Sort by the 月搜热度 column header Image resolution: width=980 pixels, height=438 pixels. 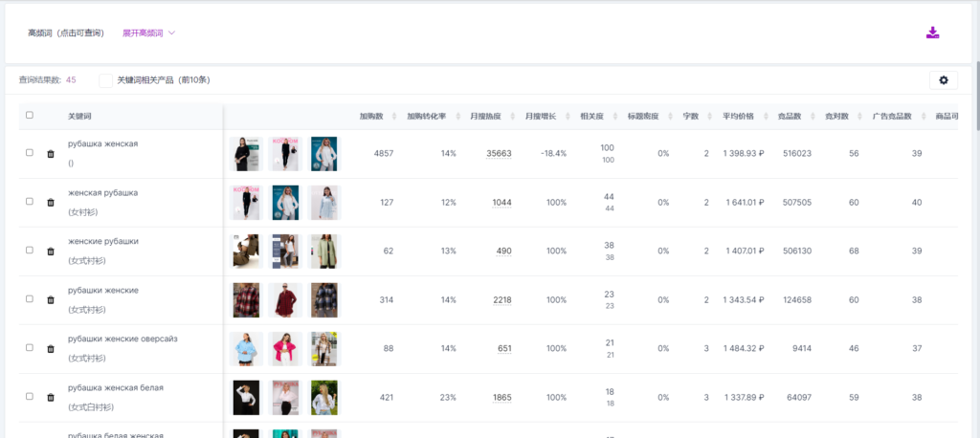point(484,117)
